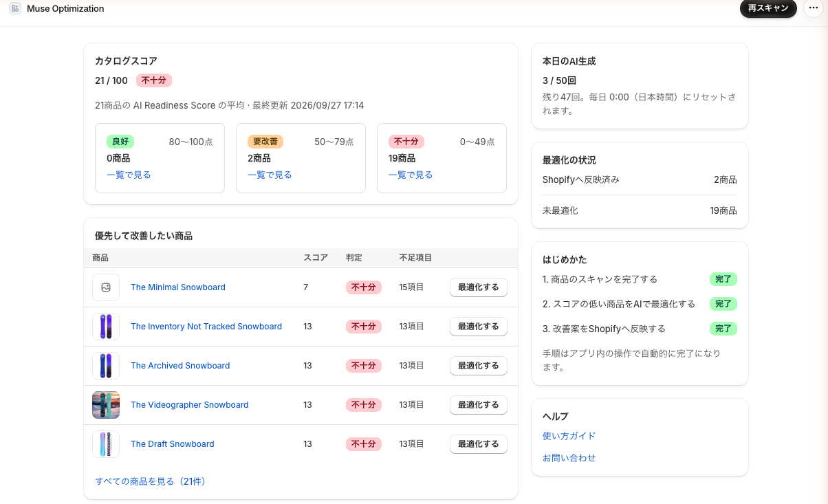Optimize The Inventory Not Tracked Snowboard
The width and height of the screenshot is (828, 504).
pos(479,327)
